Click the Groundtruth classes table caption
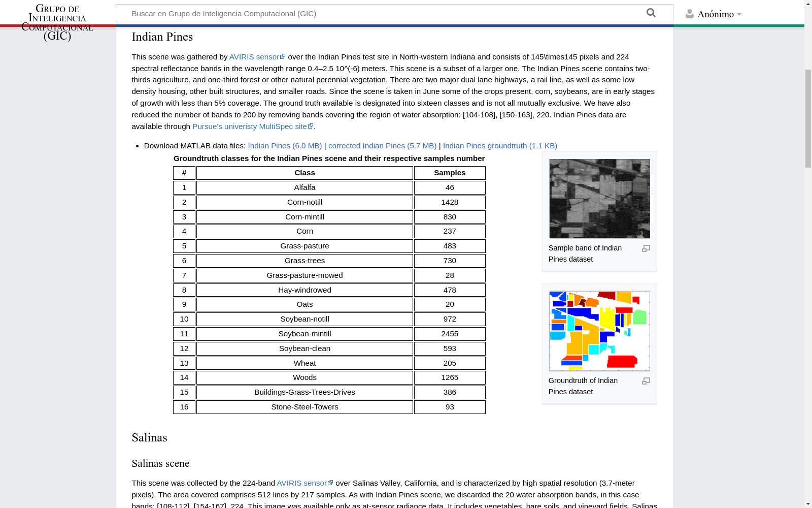 329,159
